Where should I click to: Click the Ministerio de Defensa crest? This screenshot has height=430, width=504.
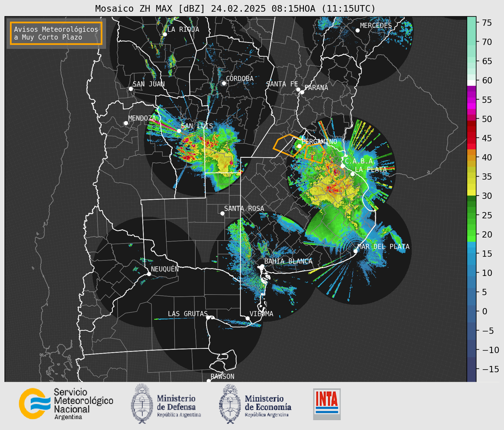(142, 403)
